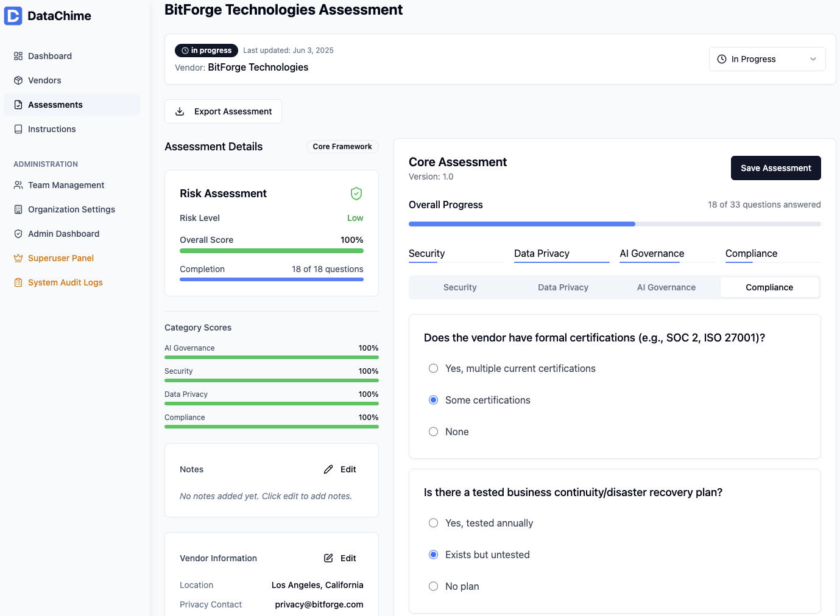Open Vendors in the sidebar
Screen dimensions: 840x616
(x=72, y=80)
